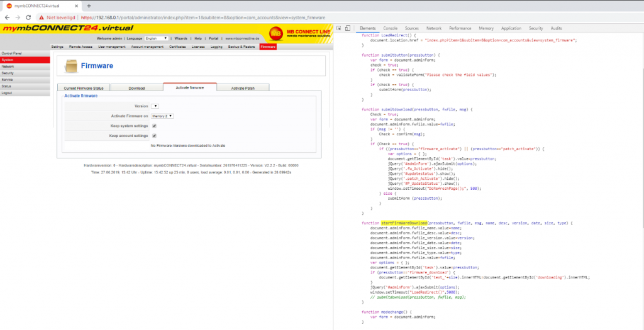Open the Licenses submenu item
Image resolution: width=644 pixels, height=330 pixels.
(198, 47)
